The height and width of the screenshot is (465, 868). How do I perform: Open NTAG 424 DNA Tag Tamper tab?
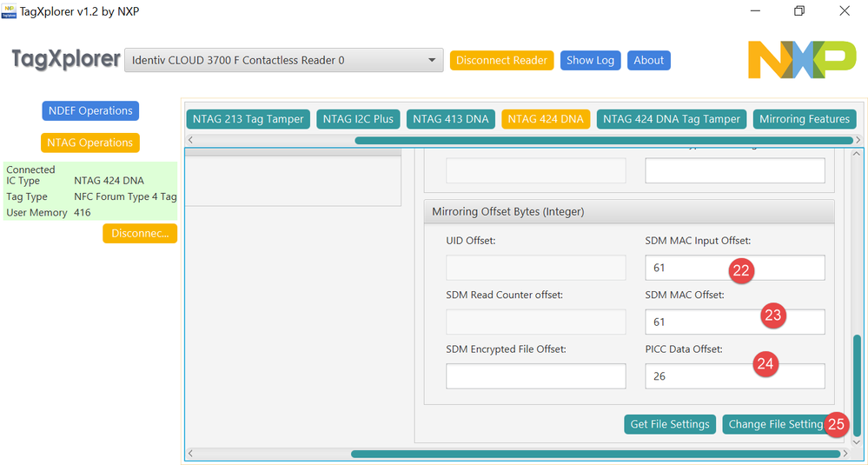pos(672,119)
